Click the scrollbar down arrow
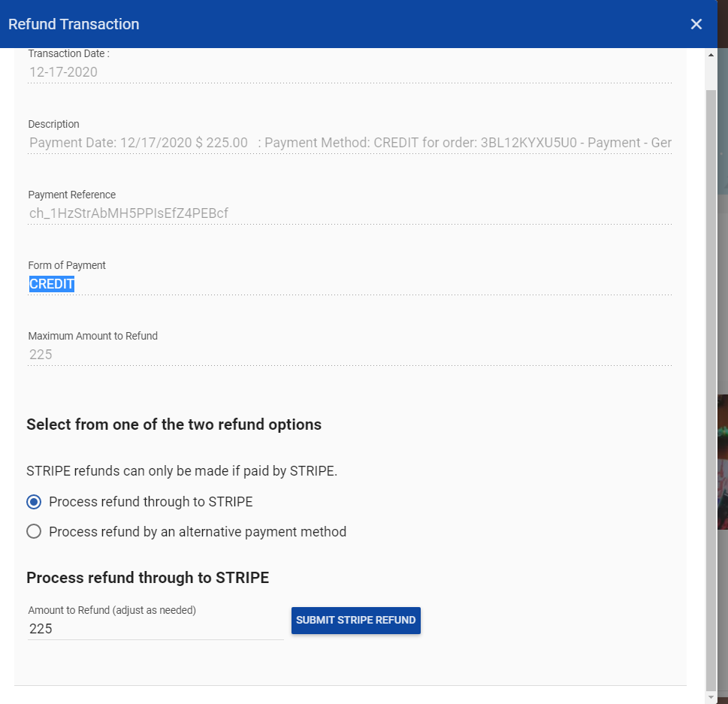Viewport: 728px width, 704px height. tap(711, 697)
